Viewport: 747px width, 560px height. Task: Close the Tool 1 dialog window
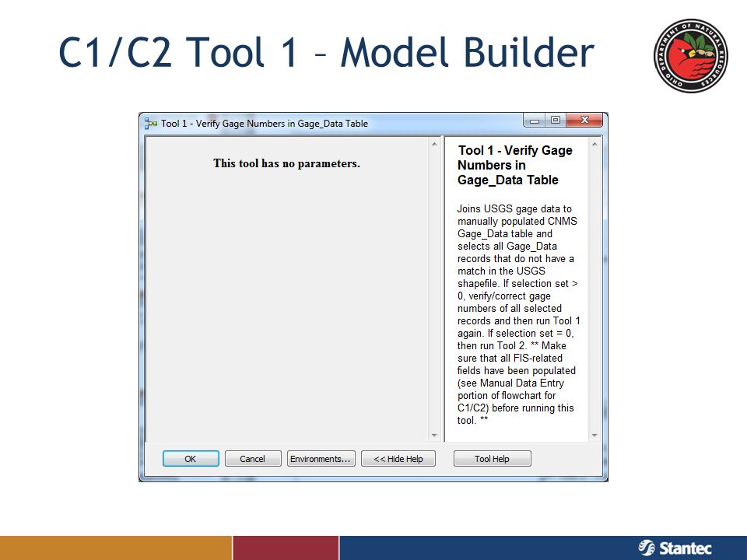pyautogui.click(x=584, y=121)
